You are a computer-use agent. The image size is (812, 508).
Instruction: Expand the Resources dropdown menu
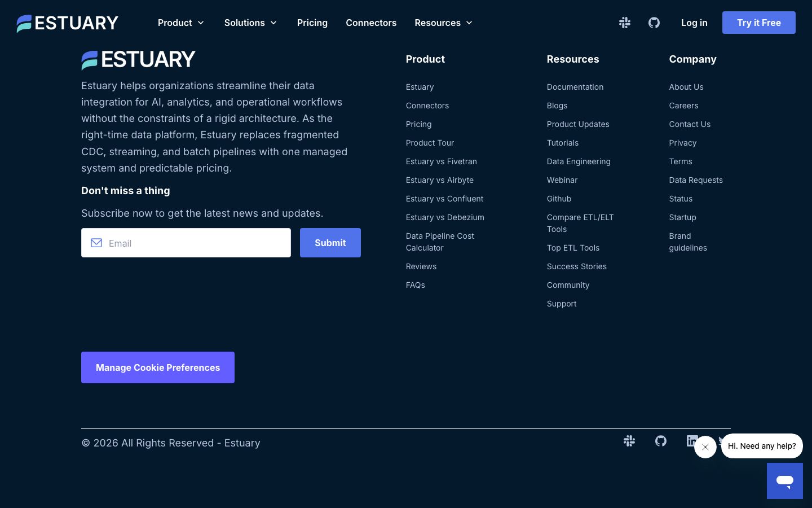pyautogui.click(x=444, y=23)
